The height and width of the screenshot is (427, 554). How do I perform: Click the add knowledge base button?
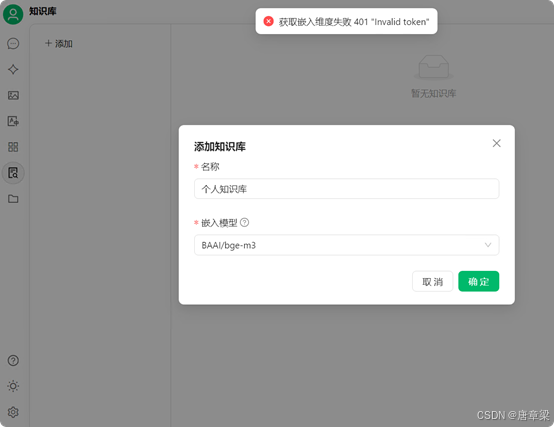click(59, 43)
